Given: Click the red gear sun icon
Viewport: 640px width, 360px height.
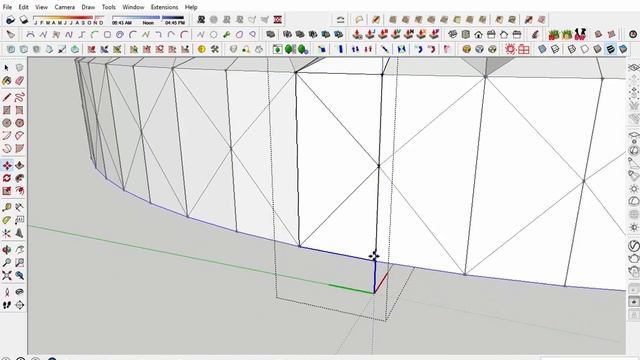Looking at the screenshot, I should click(510, 49).
